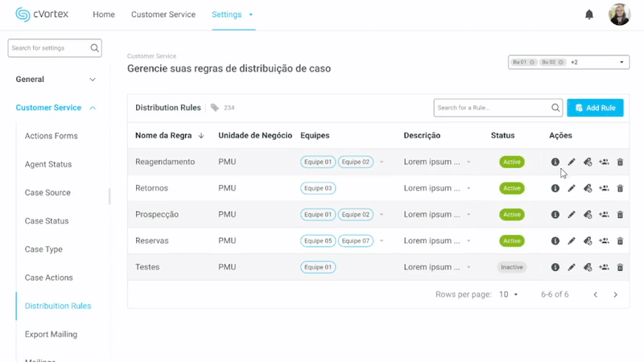
Task: Click add-team icon in the Prospecção row
Action: click(x=604, y=215)
